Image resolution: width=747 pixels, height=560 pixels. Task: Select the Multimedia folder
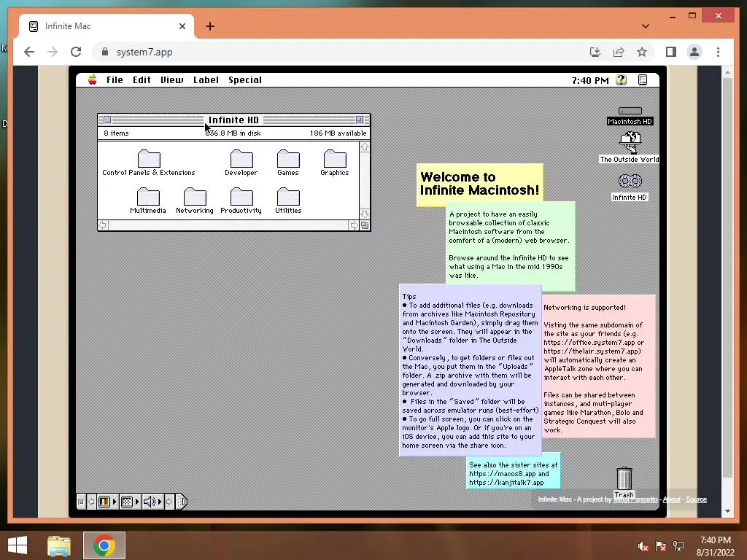tap(148, 201)
